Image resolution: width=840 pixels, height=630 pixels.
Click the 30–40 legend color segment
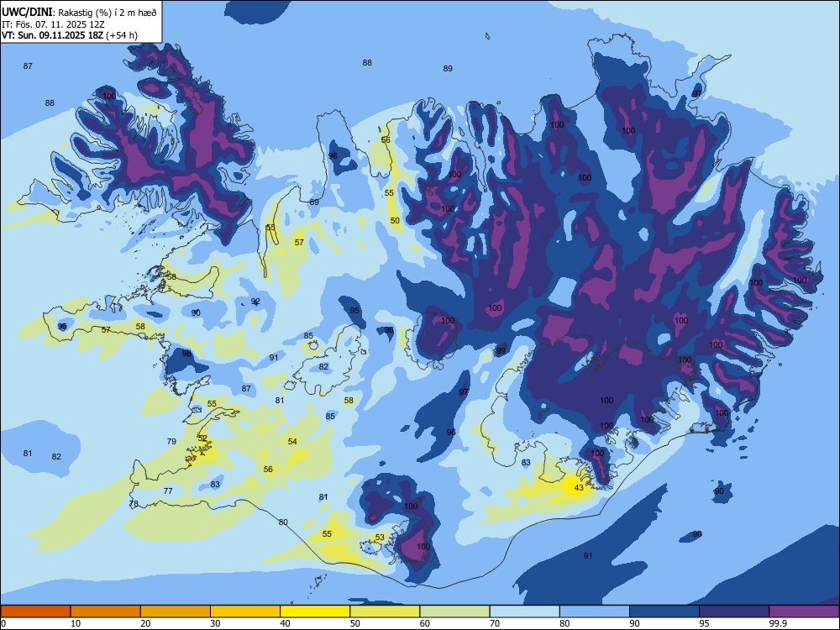245,612
